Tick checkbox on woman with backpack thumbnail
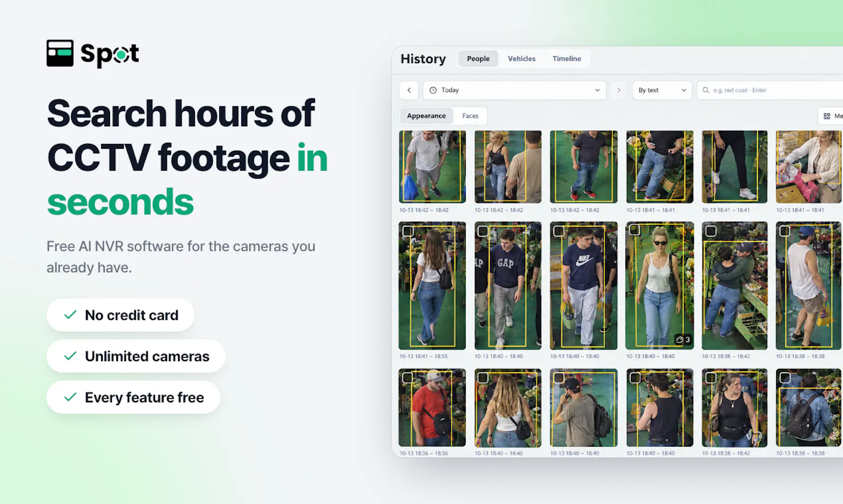Viewport: 843px width, 504px height. point(408,231)
